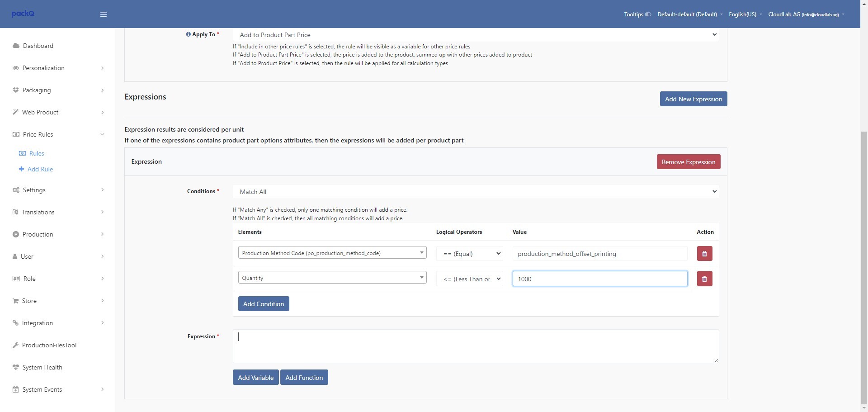Delete the Production Method Code condition row

click(704, 254)
